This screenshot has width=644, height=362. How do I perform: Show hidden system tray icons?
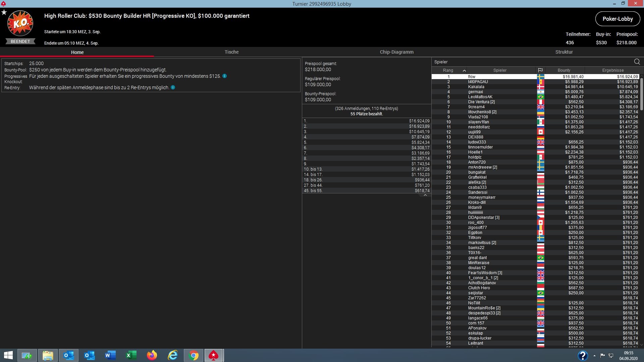594,356
